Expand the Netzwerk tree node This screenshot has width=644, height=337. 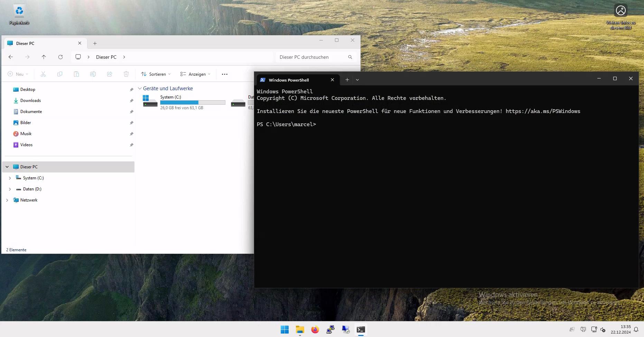tap(7, 200)
